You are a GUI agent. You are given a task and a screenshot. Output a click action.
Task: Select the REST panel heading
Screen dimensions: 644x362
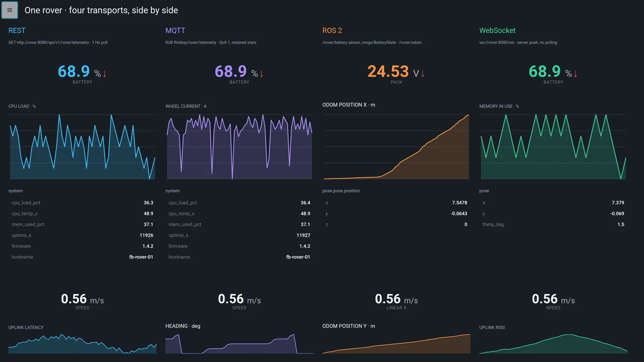[x=17, y=31]
